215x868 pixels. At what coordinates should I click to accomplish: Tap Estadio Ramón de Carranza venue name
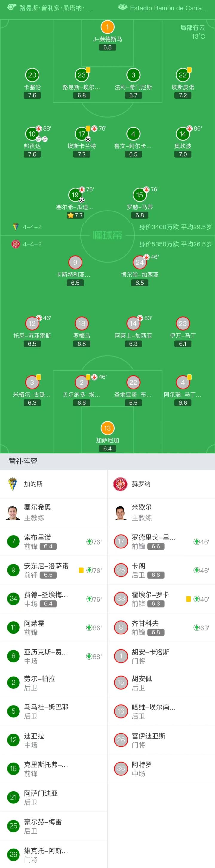coord(168,8)
